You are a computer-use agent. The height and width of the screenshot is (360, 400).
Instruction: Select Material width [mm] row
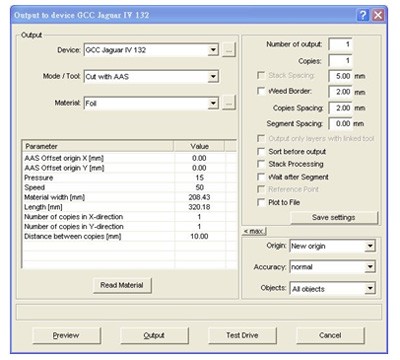pyautogui.click(x=130, y=197)
